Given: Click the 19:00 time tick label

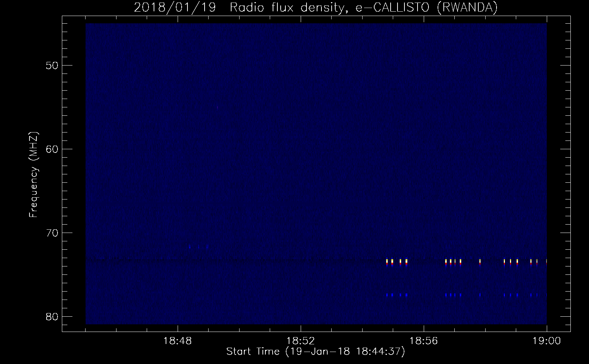Looking at the screenshot, I should click(546, 341).
